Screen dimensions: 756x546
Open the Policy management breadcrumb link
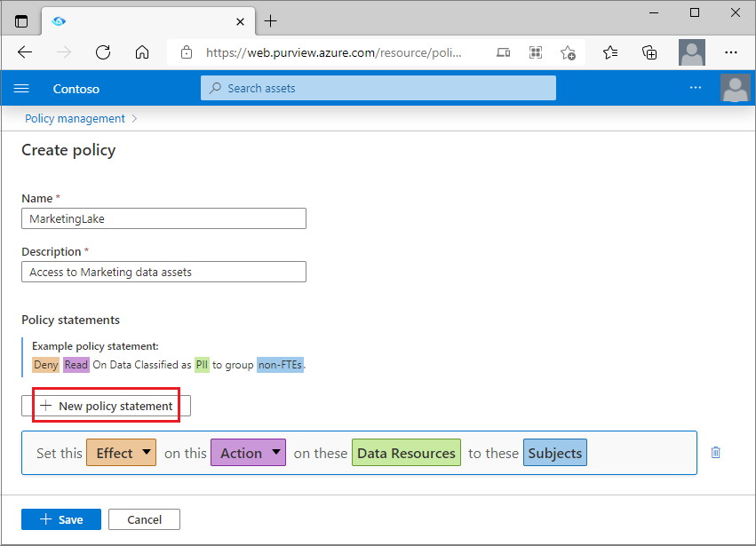tap(75, 118)
